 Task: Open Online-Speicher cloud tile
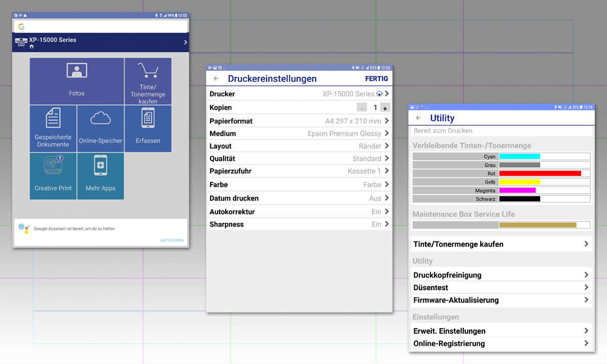100,128
